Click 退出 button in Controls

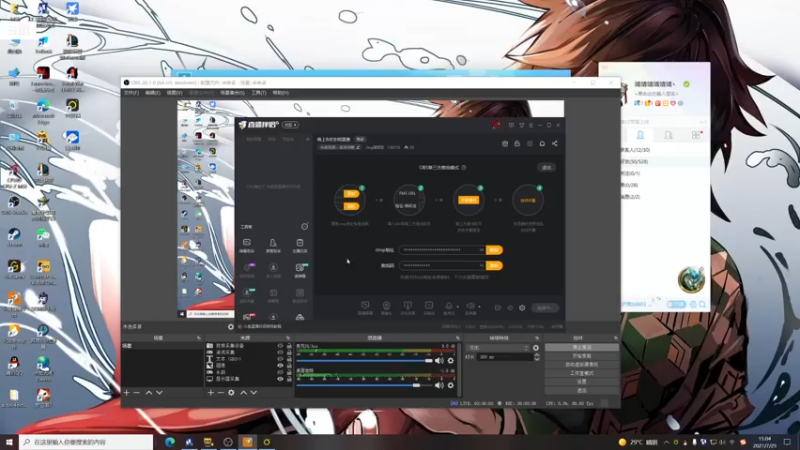pos(582,390)
